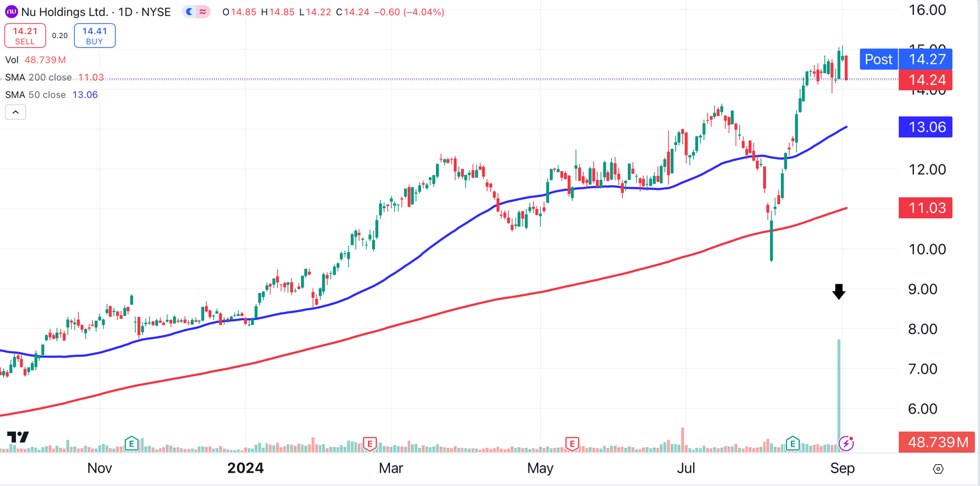Collapse the indicator legend with chevron
The height and width of the screenshot is (486, 980).
pos(15,112)
